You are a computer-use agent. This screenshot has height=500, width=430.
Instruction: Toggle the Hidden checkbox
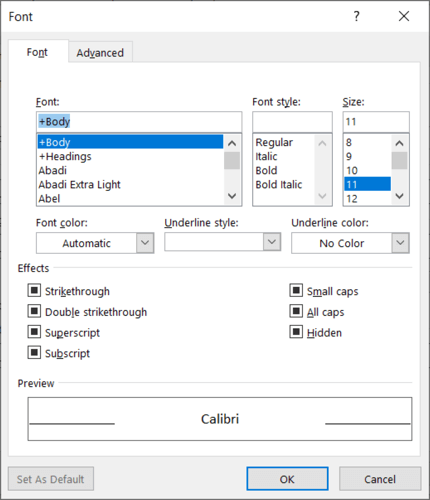point(296,332)
